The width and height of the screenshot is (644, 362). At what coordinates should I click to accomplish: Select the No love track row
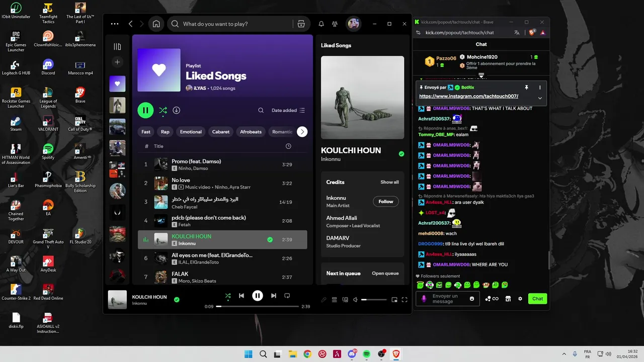pyautogui.click(x=222, y=183)
